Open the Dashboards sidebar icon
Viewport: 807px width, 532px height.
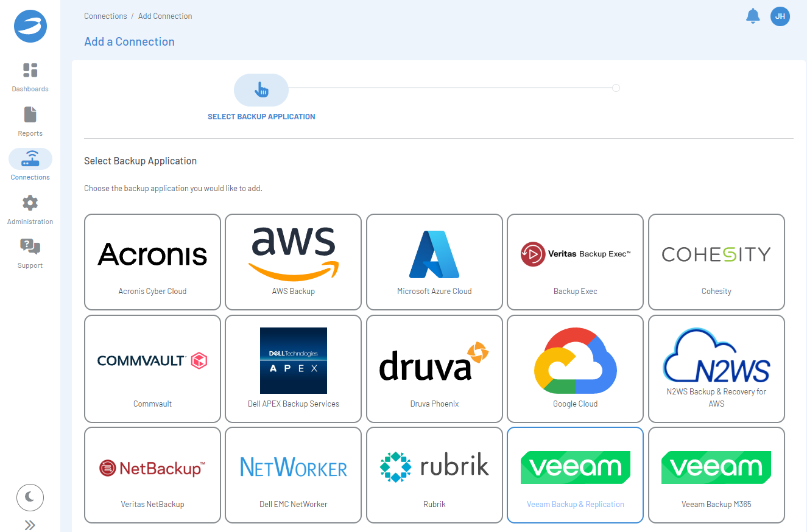pos(30,71)
